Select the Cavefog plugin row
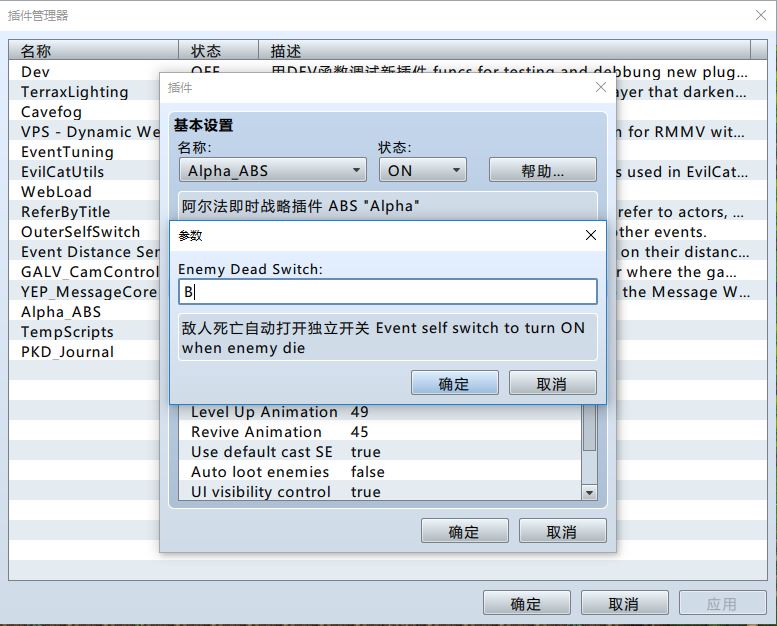 tap(84, 112)
